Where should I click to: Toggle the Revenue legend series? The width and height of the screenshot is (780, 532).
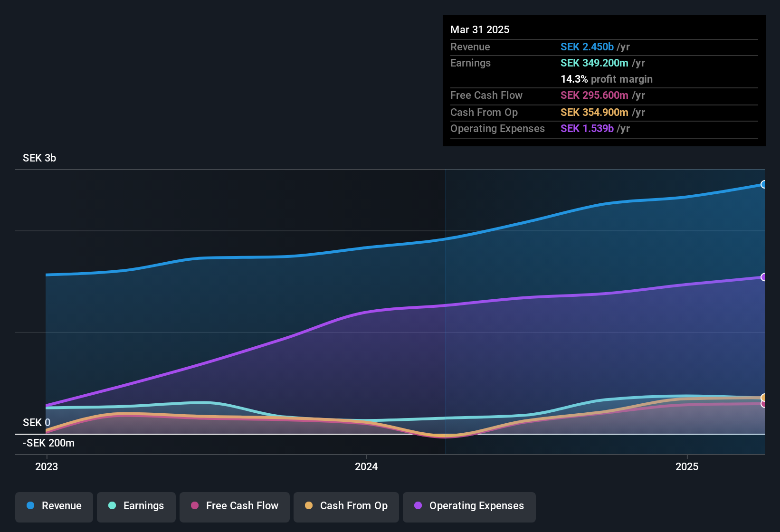[x=54, y=507]
